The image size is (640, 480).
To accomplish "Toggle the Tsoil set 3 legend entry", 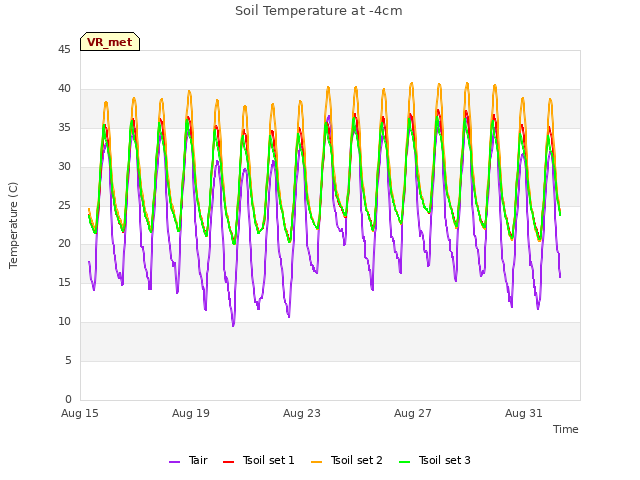I will 435,460.
